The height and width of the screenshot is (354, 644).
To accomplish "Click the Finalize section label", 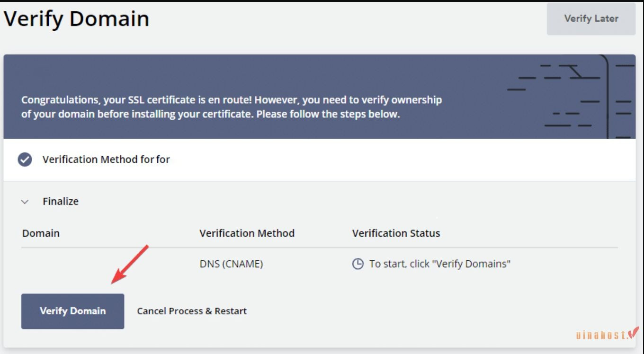I will click(x=61, y=202).
